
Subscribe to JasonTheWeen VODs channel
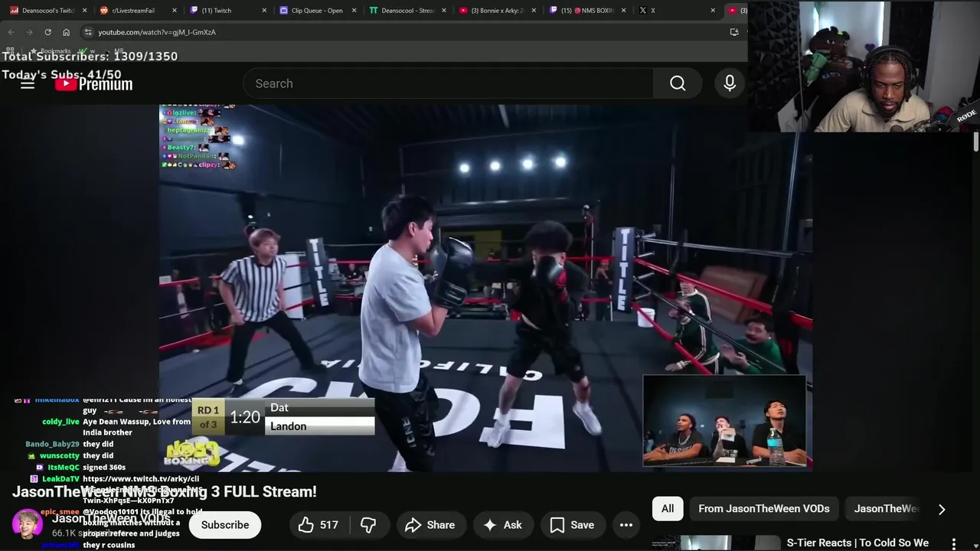point(225,525)
